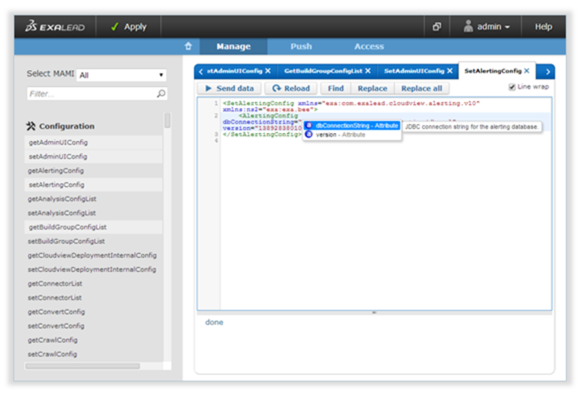This screenshot has width=584, height=394.
Task: Click the filter search magnifier icon
Action: (161, 93)
